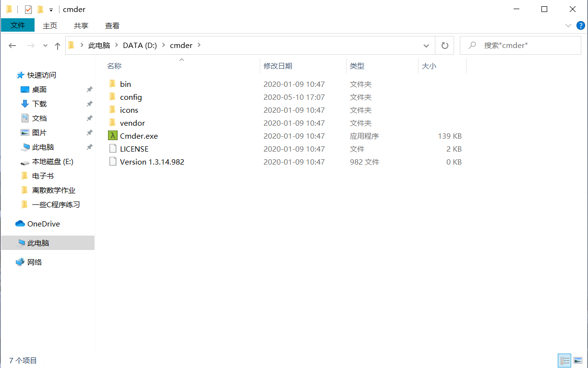The width and height of the screenshot is (588, 368).
Task: Click the 7 个项目 status bar text
Action: click(x=23, y=360)
